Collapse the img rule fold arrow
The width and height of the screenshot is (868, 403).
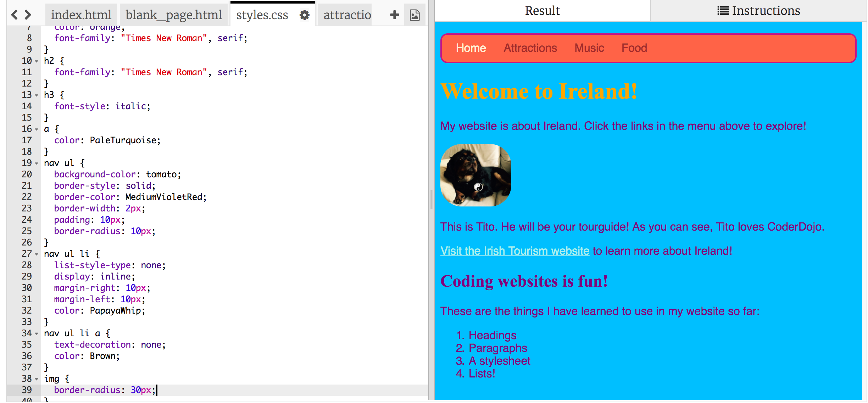(37, 379)
